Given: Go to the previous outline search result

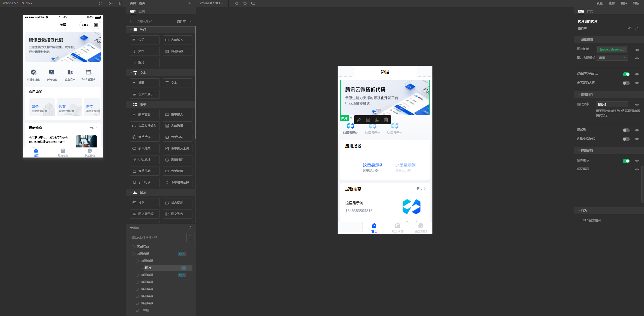Looking at the screenshot, I should pos(190,235).
